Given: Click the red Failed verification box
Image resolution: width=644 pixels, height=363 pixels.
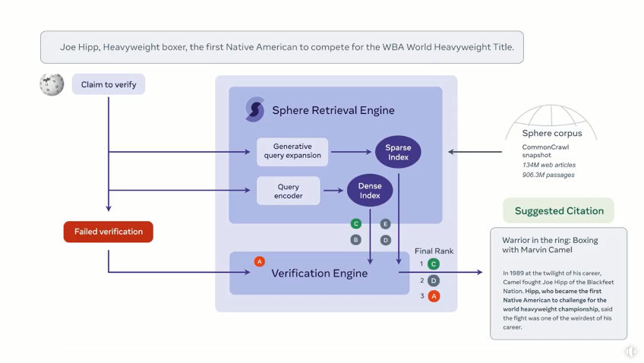Looking at the screenshot, I should (109, 232).
